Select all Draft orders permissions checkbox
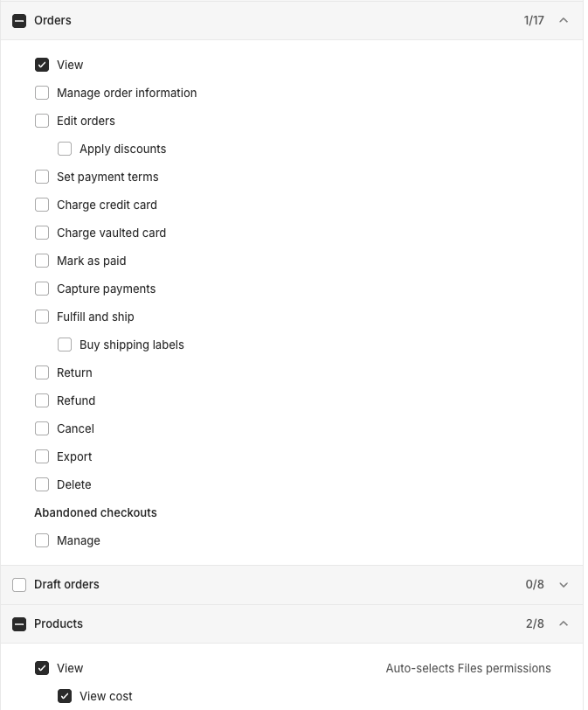588x710 pixels. tap(19, 585)
